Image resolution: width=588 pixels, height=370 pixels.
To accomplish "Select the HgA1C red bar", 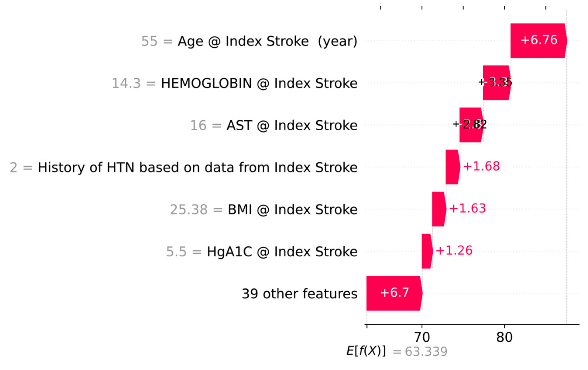I will (427, 251).
